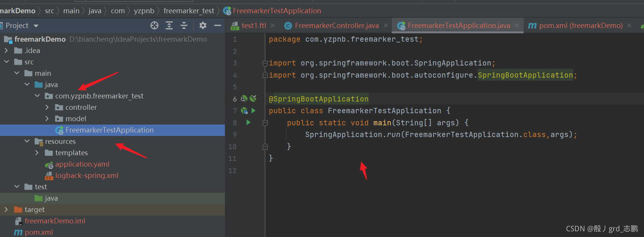Expand the templates folder
644x237 pixels.
point(37,153)
